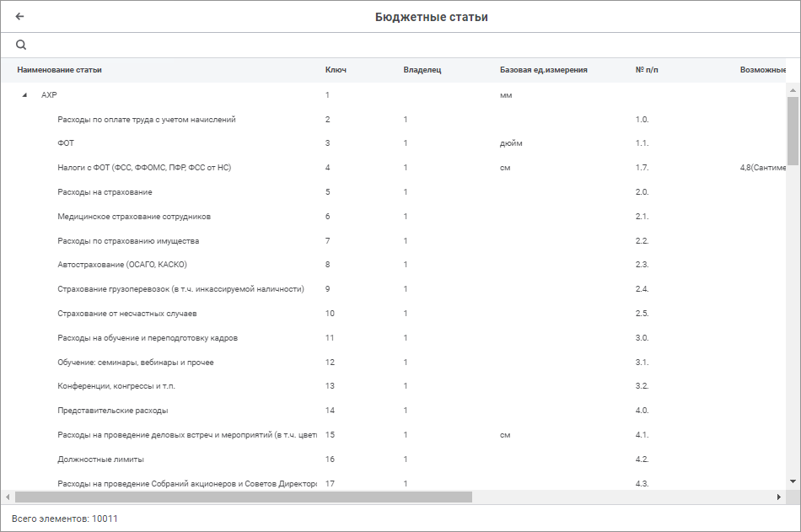
Task: Select Конференции, конгрессы и т.п. row
Action: pyautogui.click(x=116, y=386)
